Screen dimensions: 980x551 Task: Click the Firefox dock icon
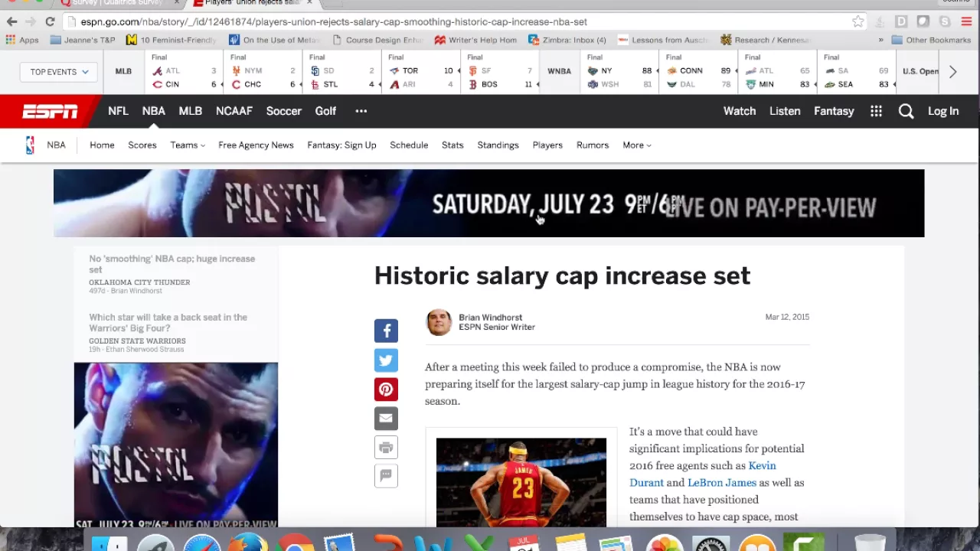[249, 544]
